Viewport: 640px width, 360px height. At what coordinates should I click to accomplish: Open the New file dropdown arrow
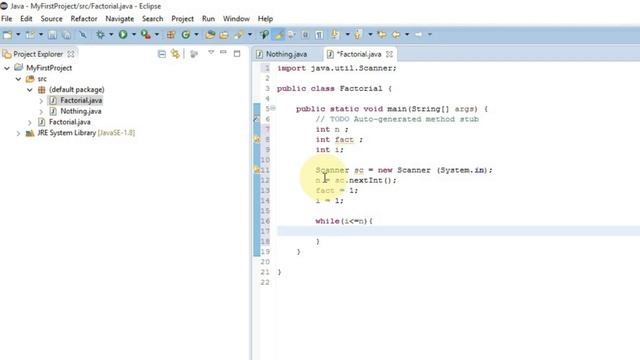[x=18, y=35]
